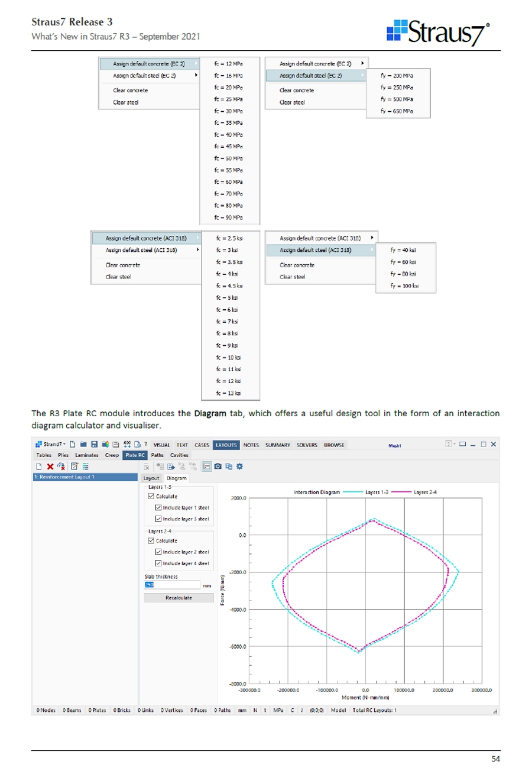The height and width of the screenshot is (784, 532).
Task: Click the help question mark icon
Action: 145,445
